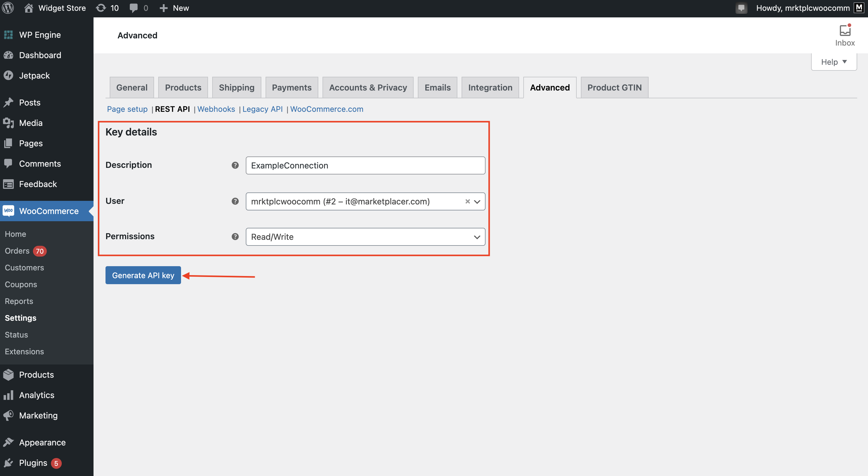Go to the Webhooks section link

(216, 109)
